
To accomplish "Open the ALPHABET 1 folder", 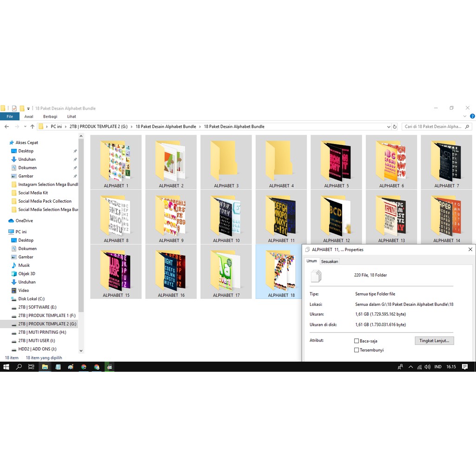I will [116, 162].
